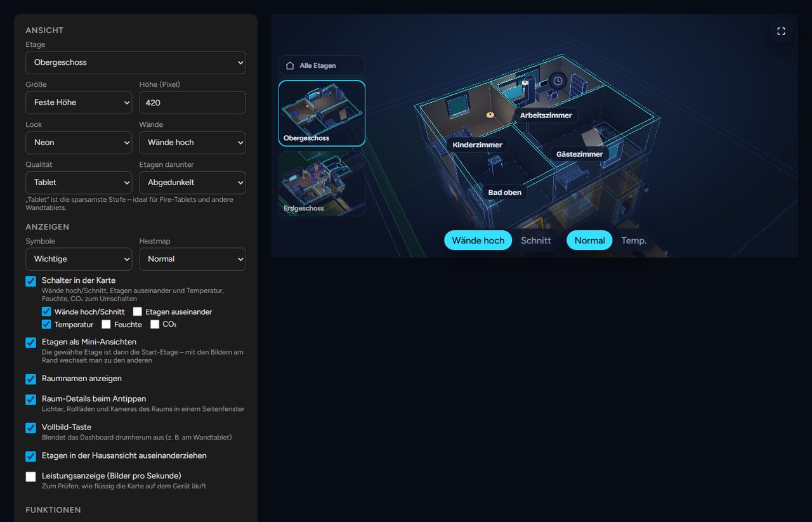Toggle Schalter in der Karte checkbox
Image resolution: width=812 pixels, height=522 pixels.
point(30,281)
